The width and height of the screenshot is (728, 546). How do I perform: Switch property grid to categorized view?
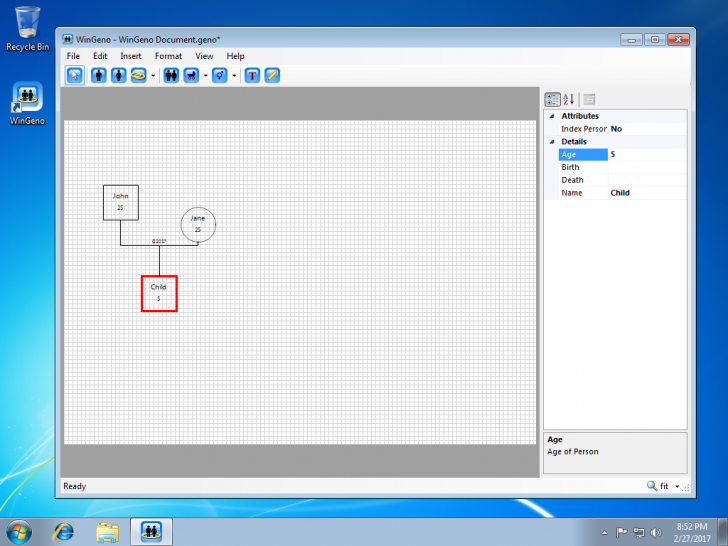click(552, 99)
